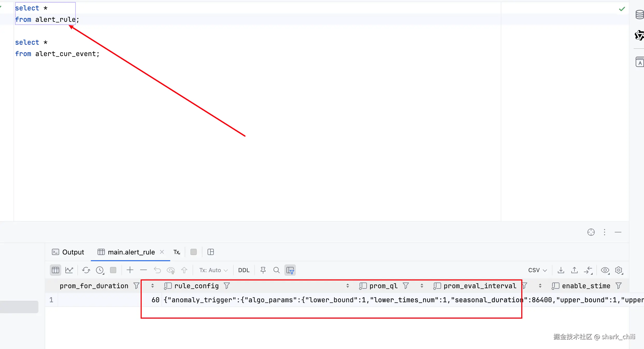Viewport: 644px width, 349px height.
Task: Open data editor settings gear
Action: click(x=619, y=270)
